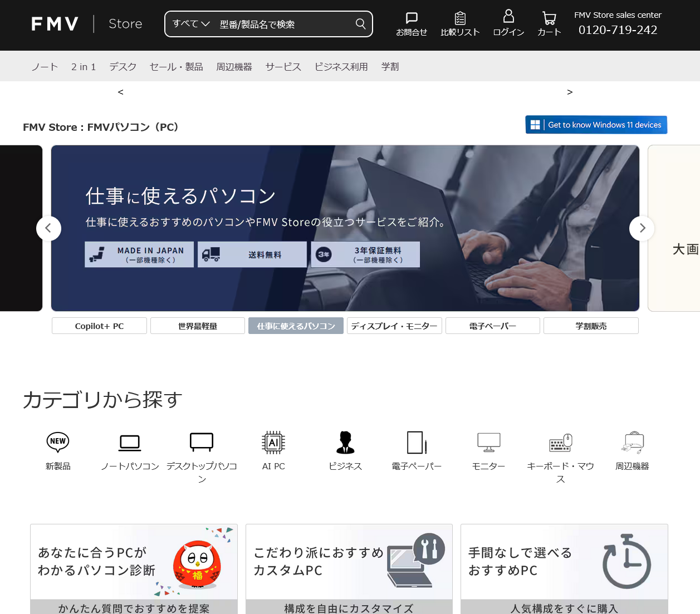The width and height of the screenshot is (700, 614).
Task: Click the magnifier search icon
Action: coord(361,24)
